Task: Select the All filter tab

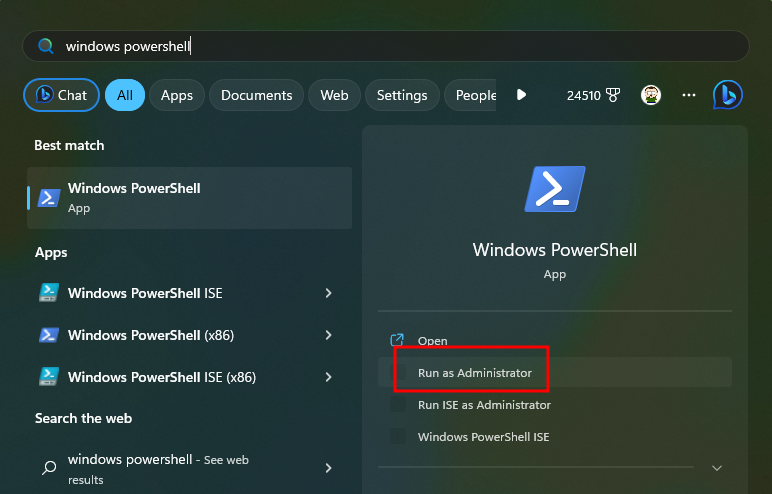Action: point(125,95)
